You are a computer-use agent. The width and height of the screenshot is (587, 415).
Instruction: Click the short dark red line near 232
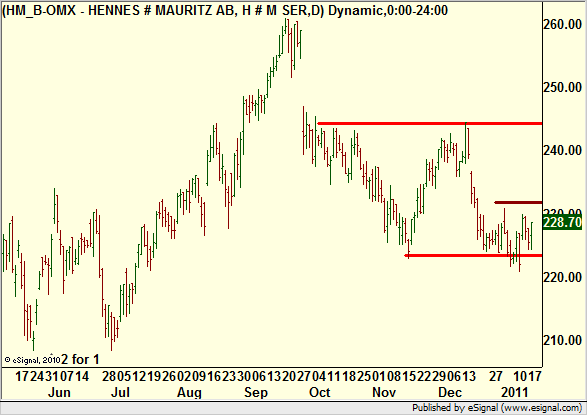coord(518,202)
